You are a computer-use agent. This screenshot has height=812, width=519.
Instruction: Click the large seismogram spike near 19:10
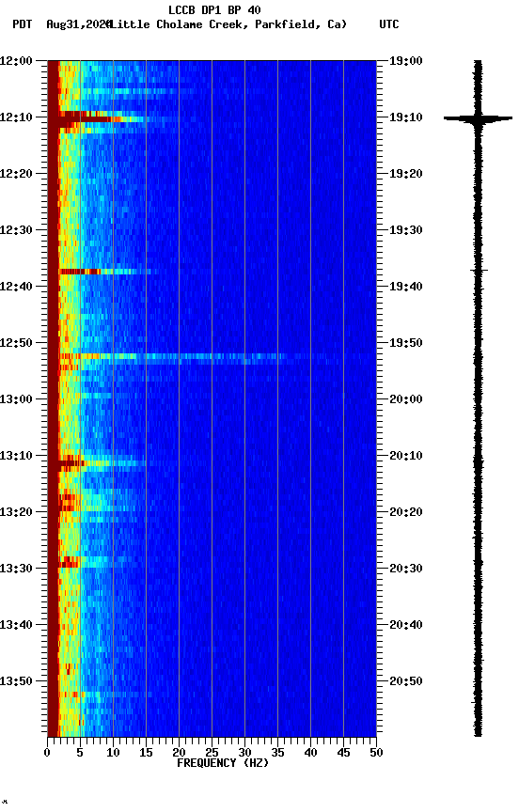pos(478,118)
